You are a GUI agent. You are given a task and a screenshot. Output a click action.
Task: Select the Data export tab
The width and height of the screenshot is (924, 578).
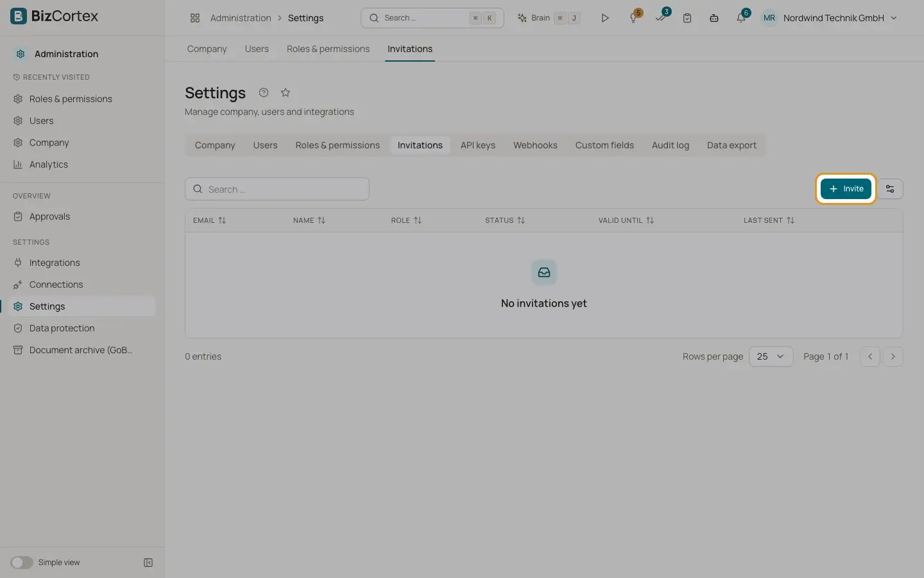(732, 145)
